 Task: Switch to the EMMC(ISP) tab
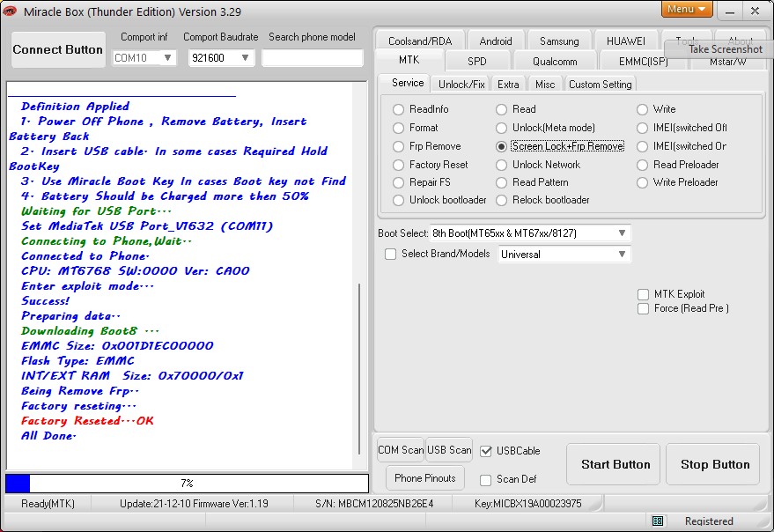pyautogui.click(x=643, y=62)
